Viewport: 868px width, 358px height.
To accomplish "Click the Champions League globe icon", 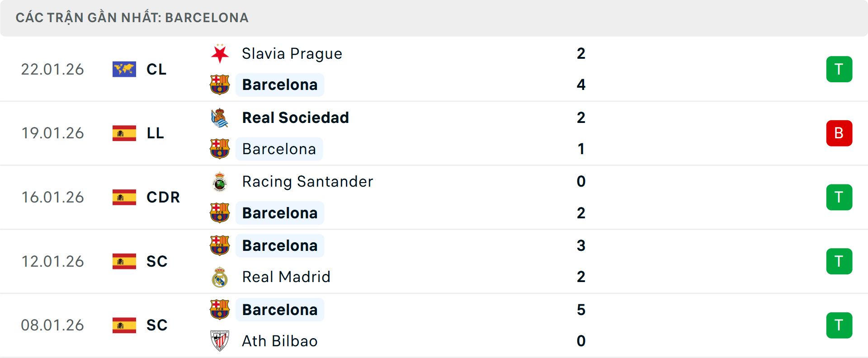I will coord(124,69).
